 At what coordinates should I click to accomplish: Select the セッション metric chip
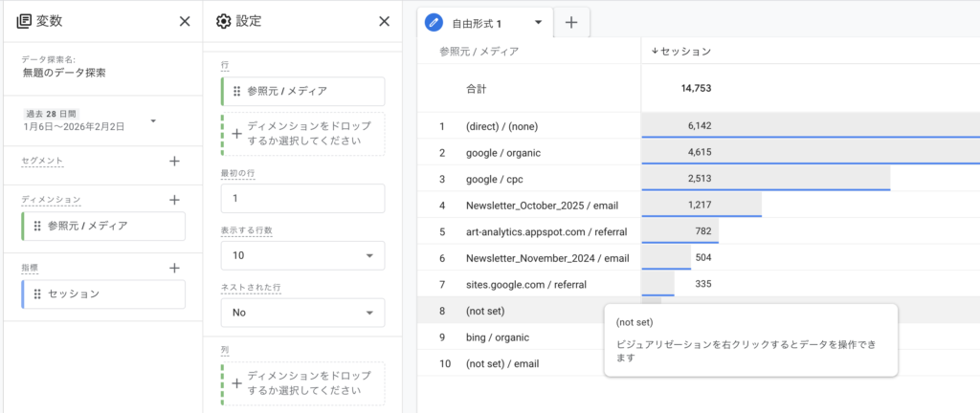[103, 293]
